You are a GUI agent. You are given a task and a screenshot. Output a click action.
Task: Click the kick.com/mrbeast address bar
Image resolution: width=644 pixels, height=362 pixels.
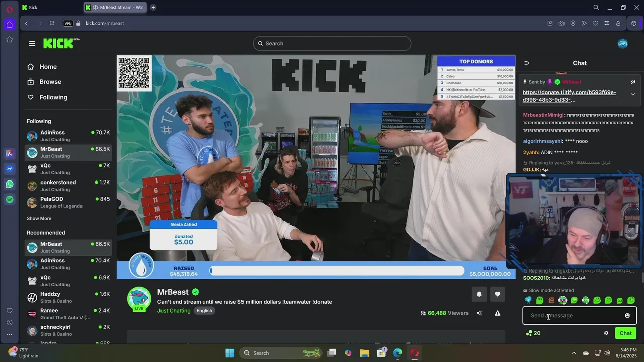[x=105, y=23]
